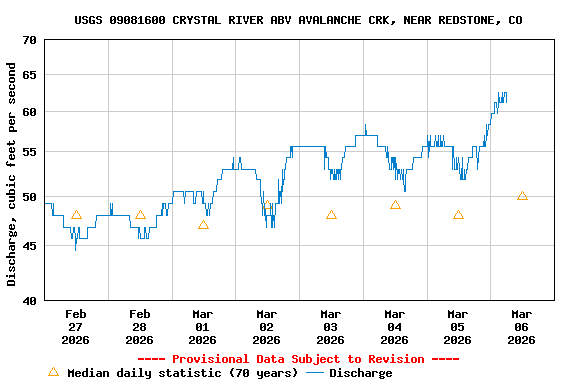Screen dimensions: 576x384
Task: Click the Discharge legend text
Action: point(361,373)
